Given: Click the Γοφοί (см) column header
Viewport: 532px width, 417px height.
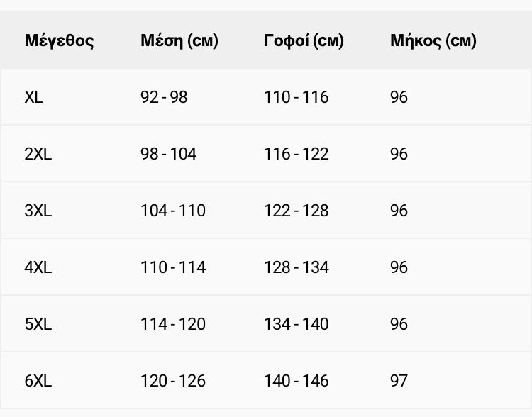Looking at the screenshot, I should tap(304, 40).
